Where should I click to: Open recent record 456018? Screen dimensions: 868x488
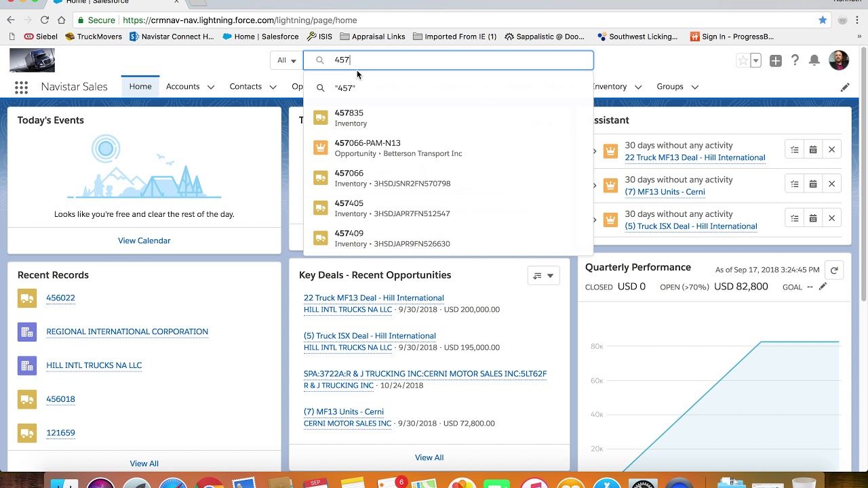[60, 399]
